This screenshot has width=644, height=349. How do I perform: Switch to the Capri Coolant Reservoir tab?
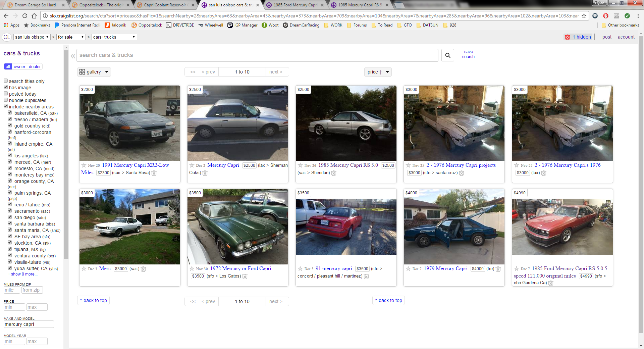(165, 5)
